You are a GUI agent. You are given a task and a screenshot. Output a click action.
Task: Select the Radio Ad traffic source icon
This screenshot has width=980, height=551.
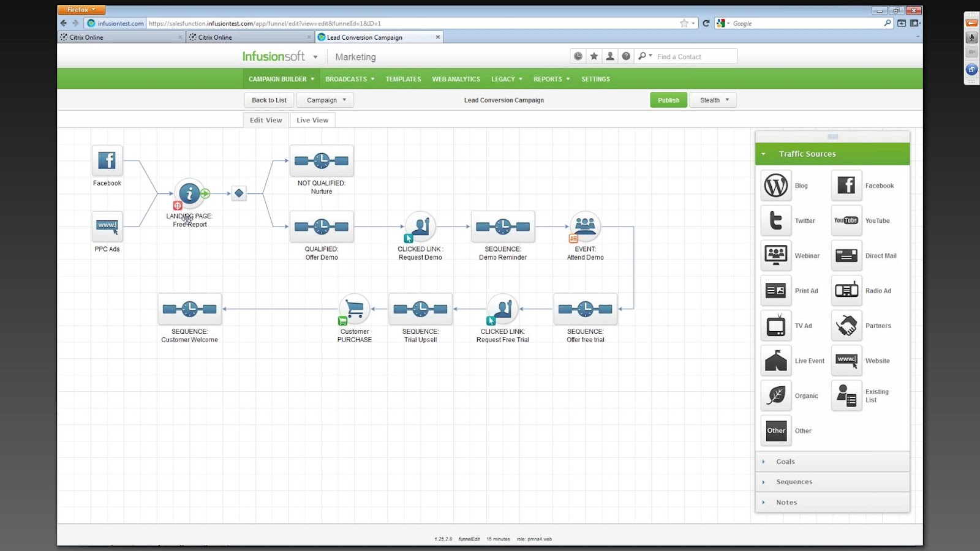tap(846, 290)
